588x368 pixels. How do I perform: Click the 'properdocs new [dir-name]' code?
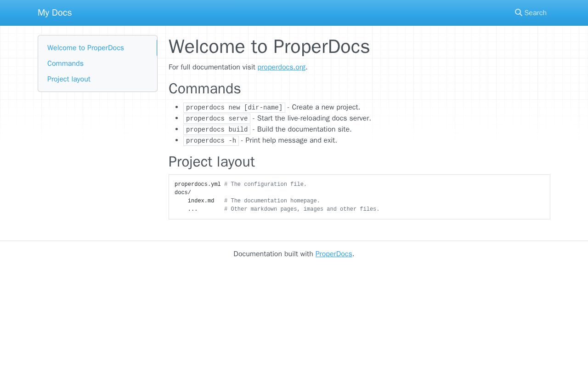(x=234, y=108)
